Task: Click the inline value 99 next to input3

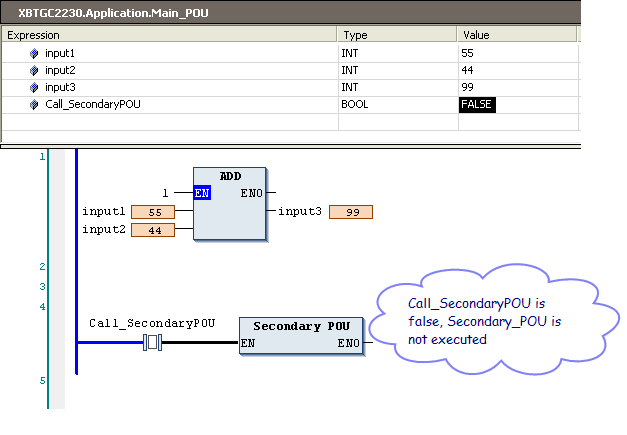Action: 351,212
